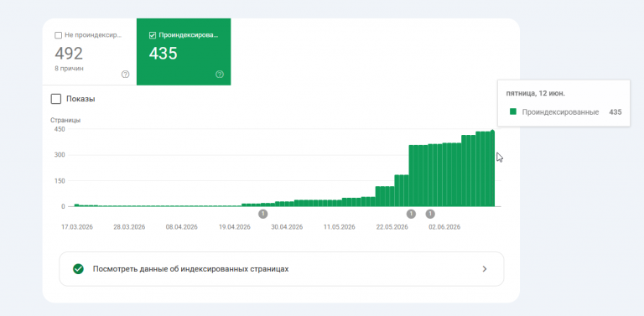This screenshot has height=316, width=644.
Task: Click the 08.04.2026 date label
Action: pyautogui.click(x=182, y=227)
